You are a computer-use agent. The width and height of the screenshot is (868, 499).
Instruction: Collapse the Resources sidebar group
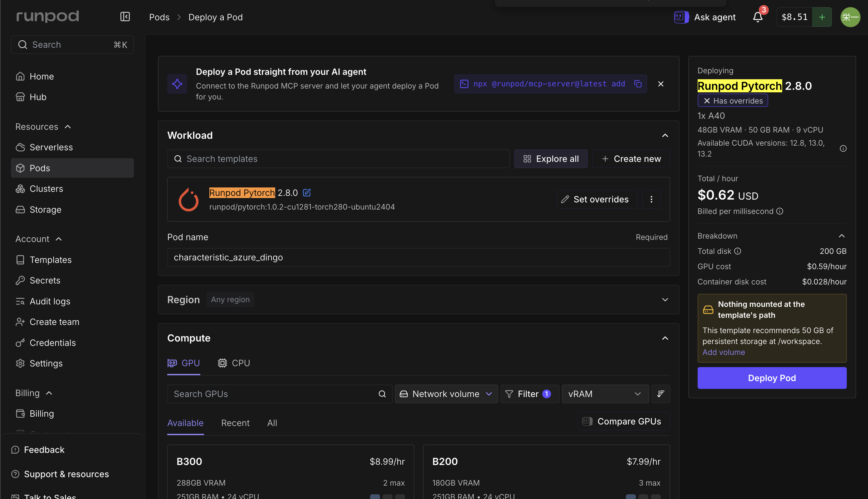point(43,126)
